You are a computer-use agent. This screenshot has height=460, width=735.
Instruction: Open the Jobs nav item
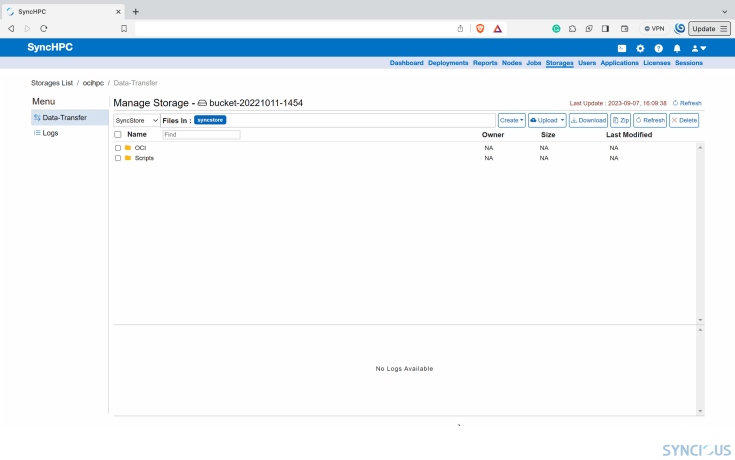point(533,63)
